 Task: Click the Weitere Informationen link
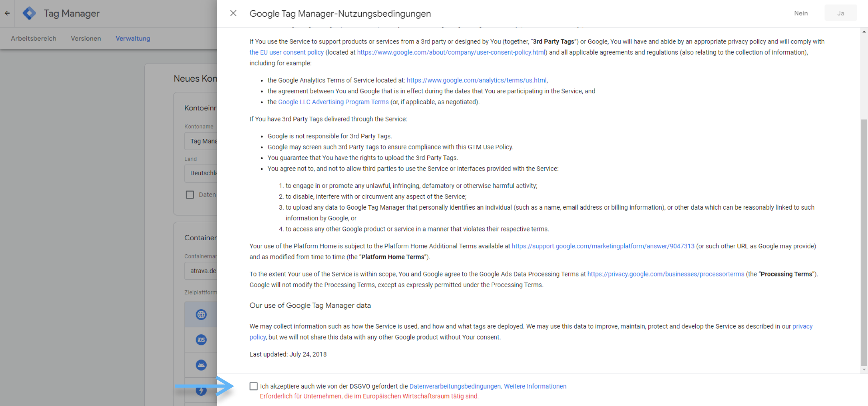pyautogui.click(x=535, y=386)
